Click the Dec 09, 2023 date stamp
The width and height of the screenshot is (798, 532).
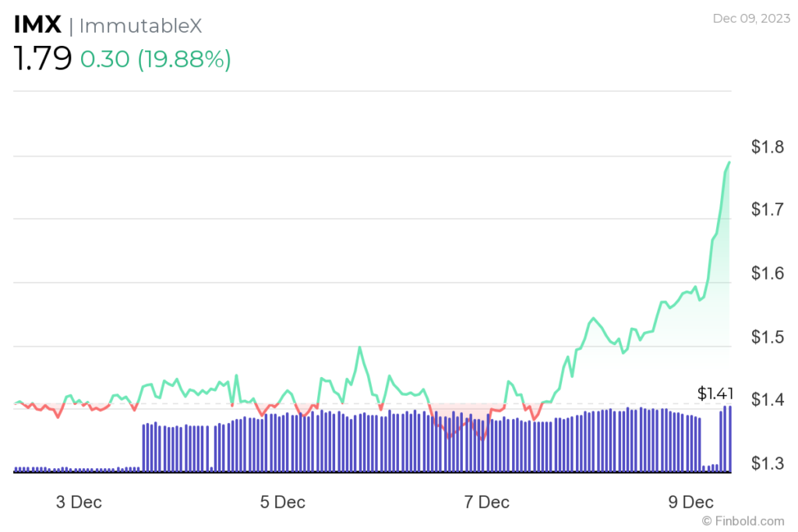click(x=750, y=19)
